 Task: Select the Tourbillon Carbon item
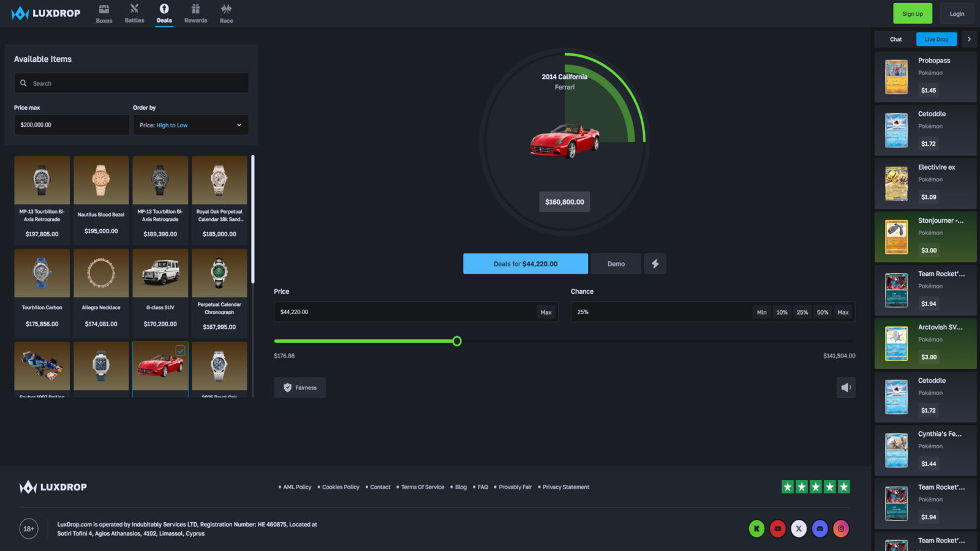coord(42,293)
